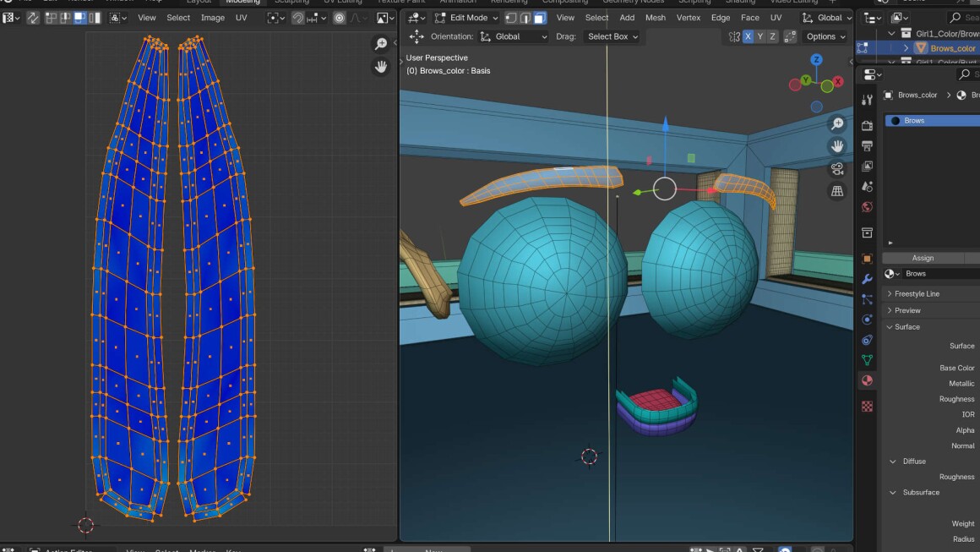Click the X axis on navigation gizmo

pyautogui.click(x=837, y=81)
